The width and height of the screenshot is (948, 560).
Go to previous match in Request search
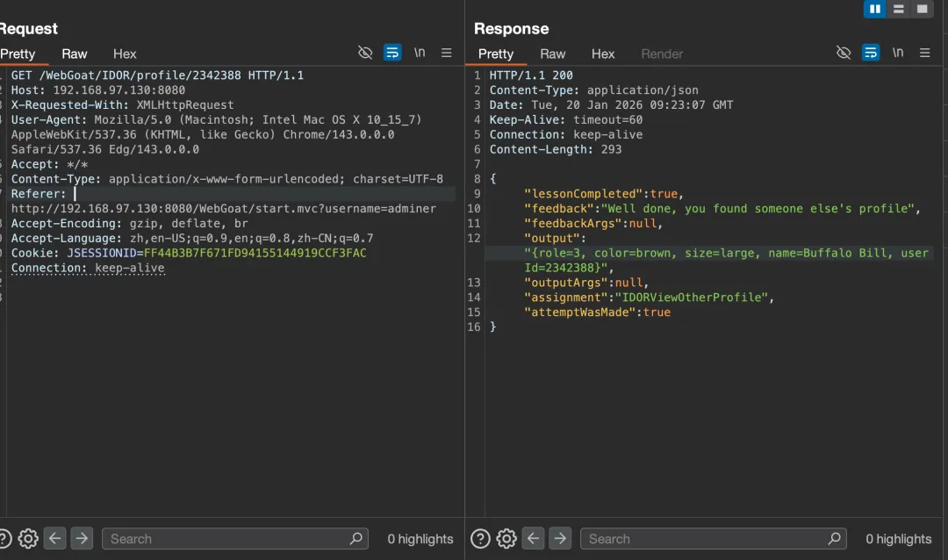click(x=55, y=538)
